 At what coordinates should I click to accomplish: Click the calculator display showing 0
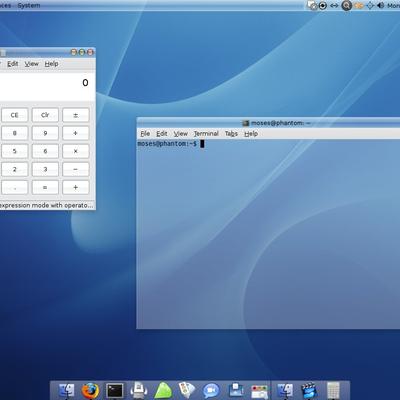[47, 86]
